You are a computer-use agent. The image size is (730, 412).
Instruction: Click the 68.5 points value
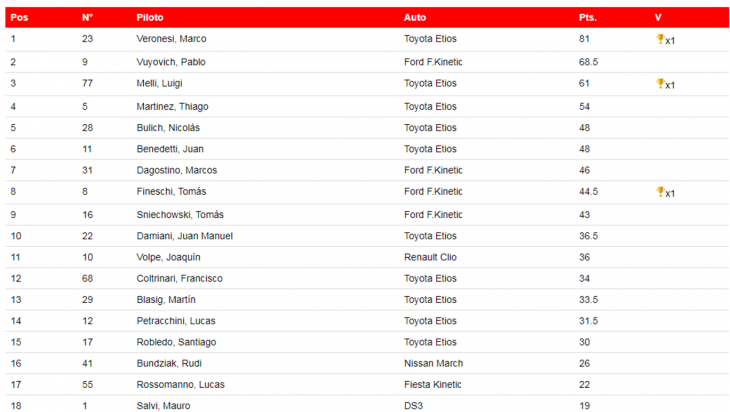pos(588,62)
